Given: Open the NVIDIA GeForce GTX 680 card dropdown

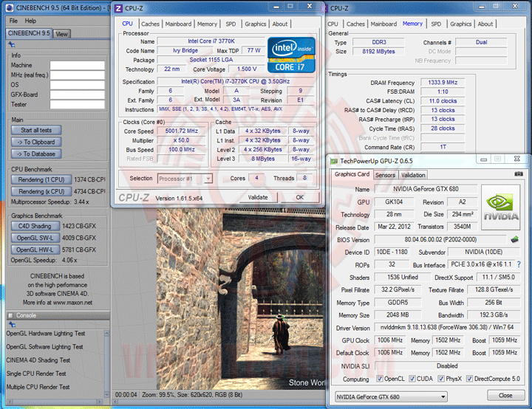Looking at the screenshot, I should 391,396.
